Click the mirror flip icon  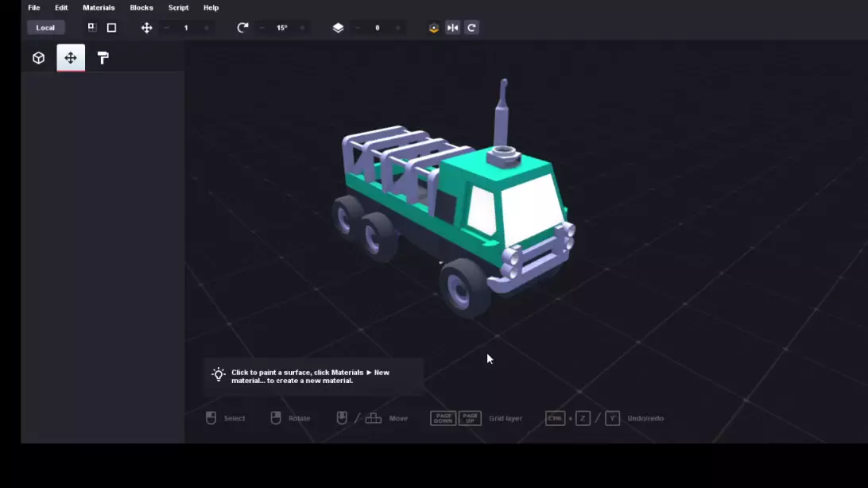coord(453,28)
